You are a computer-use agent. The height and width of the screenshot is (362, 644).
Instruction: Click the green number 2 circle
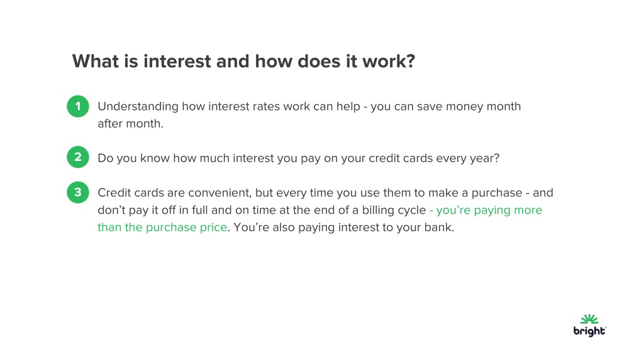pyautogui.click(x=78, y=157)
